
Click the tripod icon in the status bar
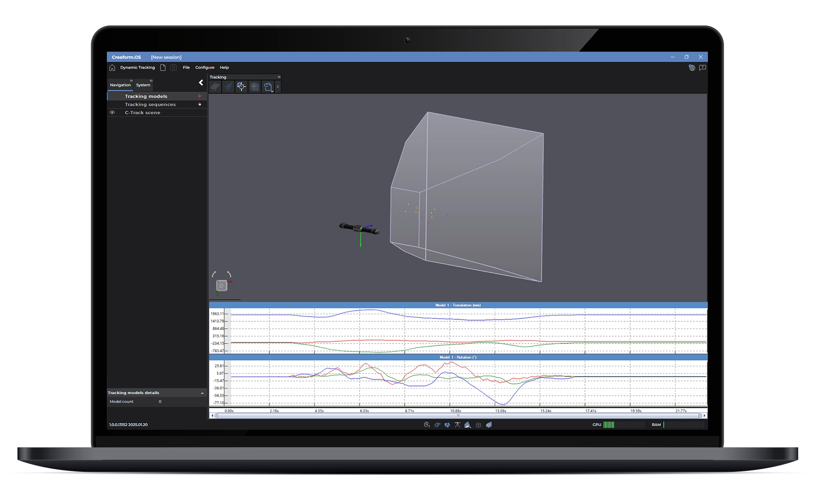tap(457, 425)
